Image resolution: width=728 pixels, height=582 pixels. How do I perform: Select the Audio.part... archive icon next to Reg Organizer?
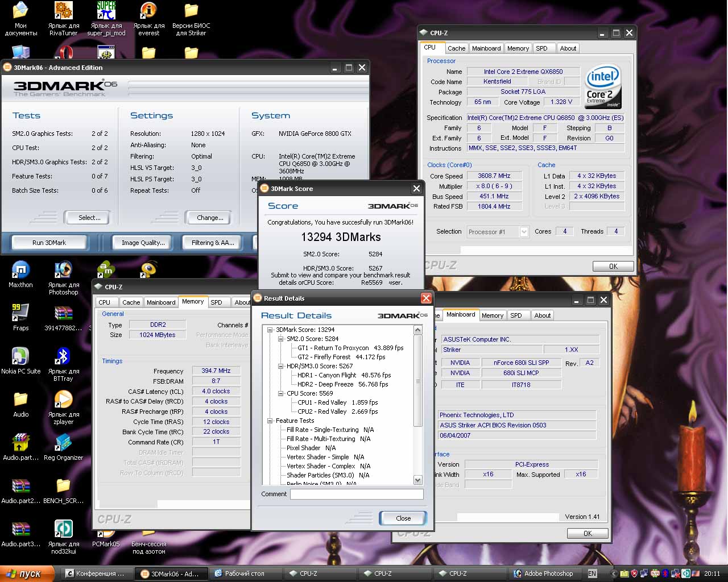coord(20,447)
